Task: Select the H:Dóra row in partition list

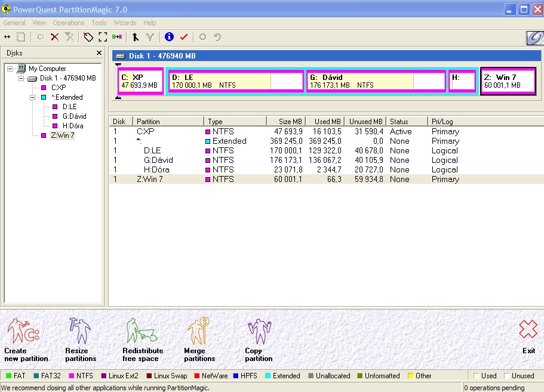Action: point(326,170)
